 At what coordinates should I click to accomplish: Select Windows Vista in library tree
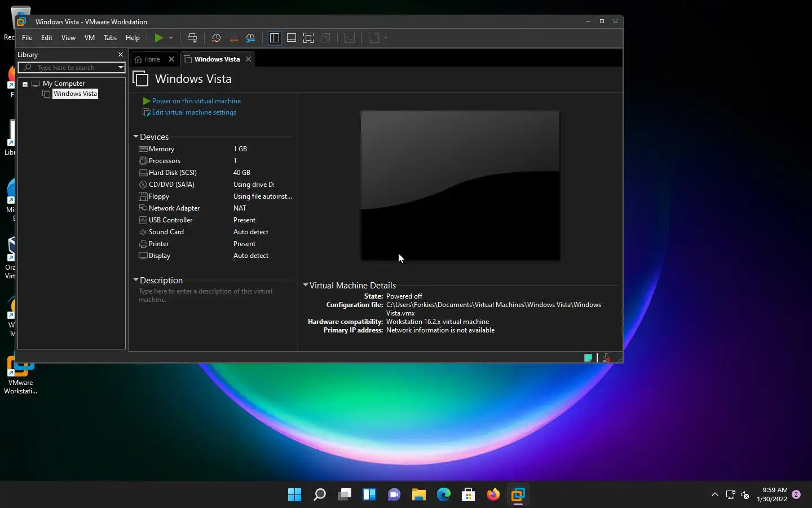75,94
